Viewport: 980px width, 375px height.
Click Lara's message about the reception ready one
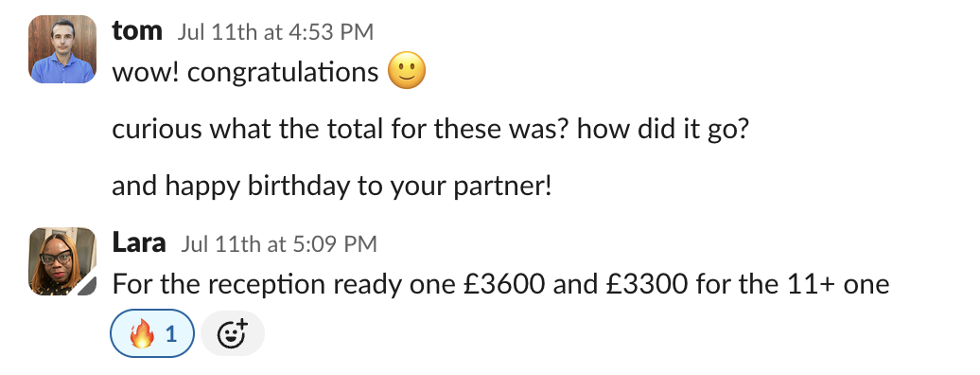point(500,284)
